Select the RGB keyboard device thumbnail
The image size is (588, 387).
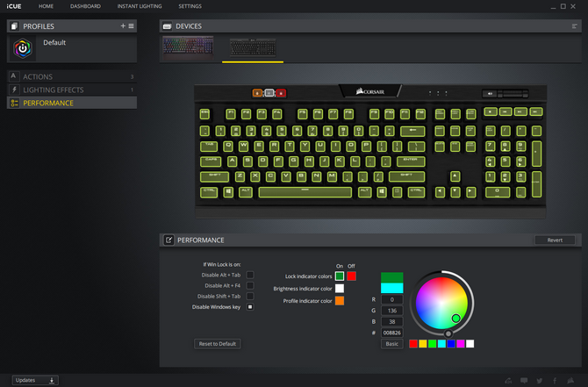coord(188,47)
